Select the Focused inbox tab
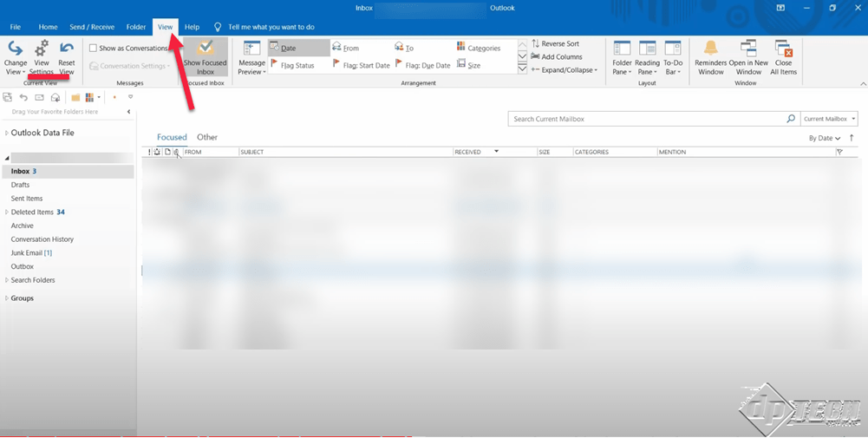 [x=172, y=137]
